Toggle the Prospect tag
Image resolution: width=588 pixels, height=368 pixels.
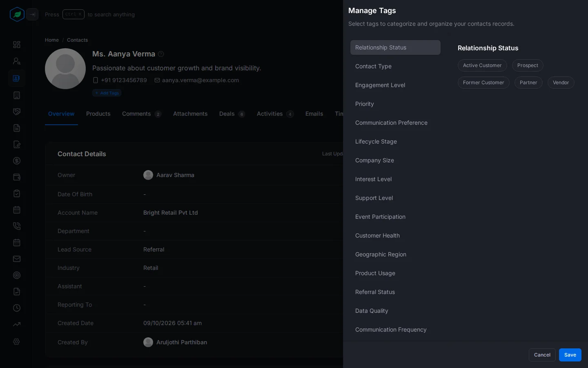(528, 65)
